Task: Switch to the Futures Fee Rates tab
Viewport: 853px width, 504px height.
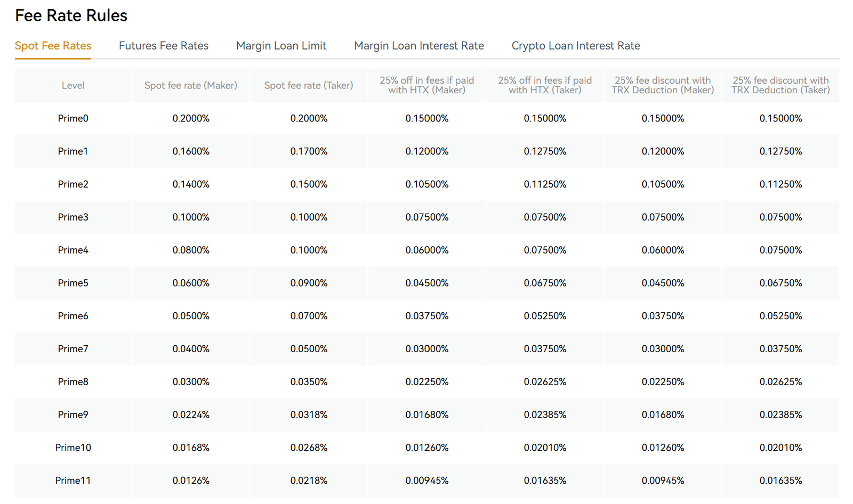Action: 163,46
